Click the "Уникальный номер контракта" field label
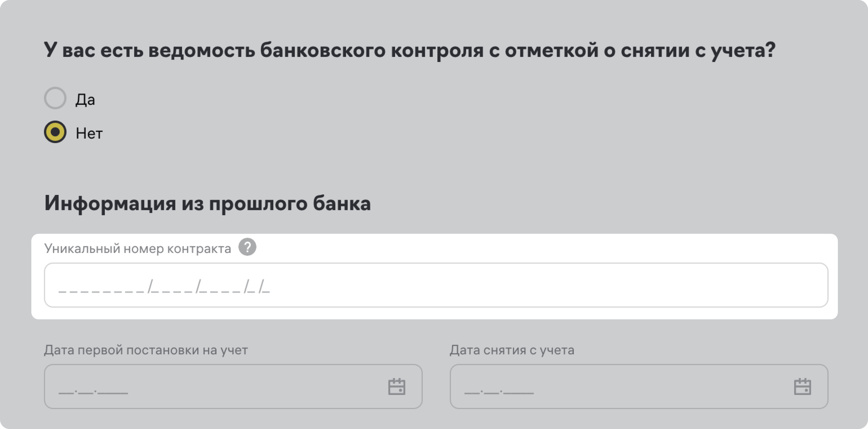The height and width of the screenshot is (429, 868). [137, 249]
